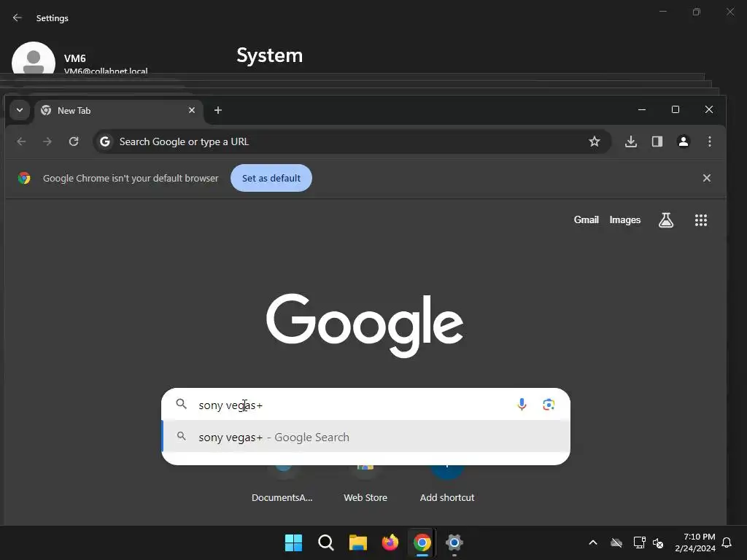This screenshot has height=560, width=747.
Task: Close the New Tab tab
Action: tap(192, 111)
